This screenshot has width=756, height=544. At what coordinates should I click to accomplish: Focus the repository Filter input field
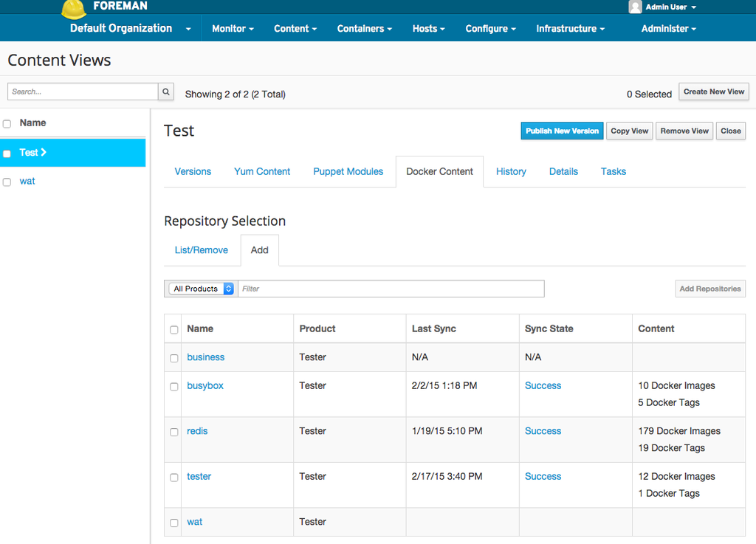(391, 289)
